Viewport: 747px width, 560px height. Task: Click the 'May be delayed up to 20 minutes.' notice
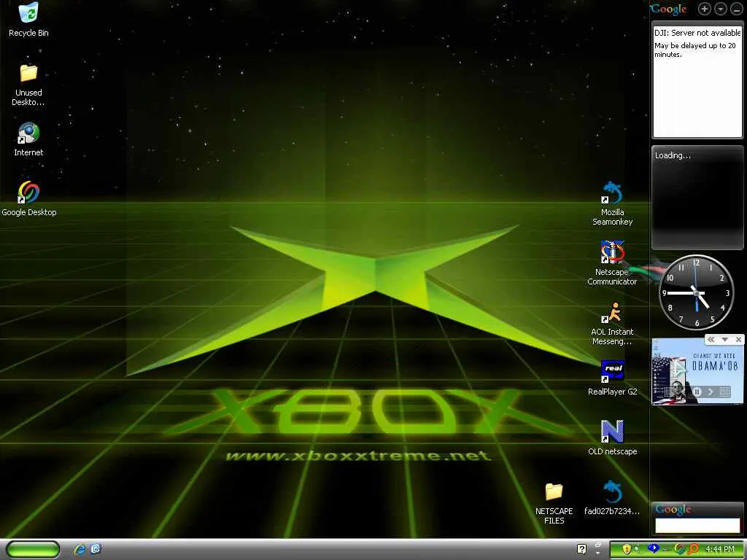click(x=694, y=50)
